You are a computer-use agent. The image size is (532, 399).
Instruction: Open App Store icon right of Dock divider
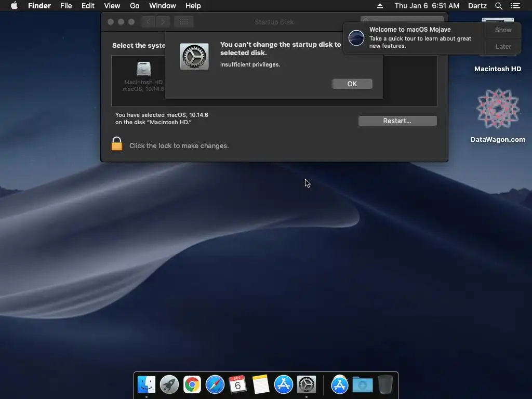point(340,385)
